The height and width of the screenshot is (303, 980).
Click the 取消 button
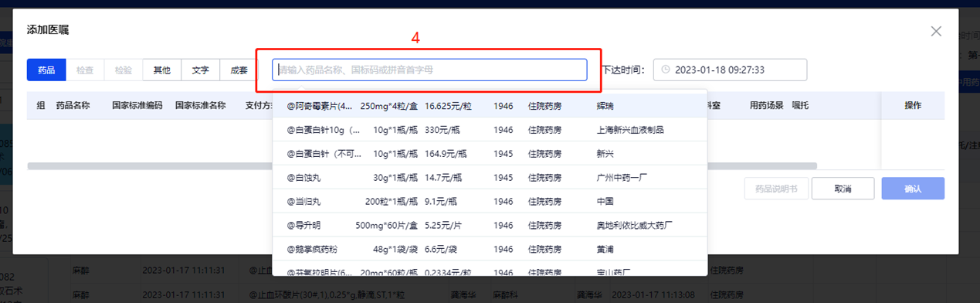tap(843, 189)
